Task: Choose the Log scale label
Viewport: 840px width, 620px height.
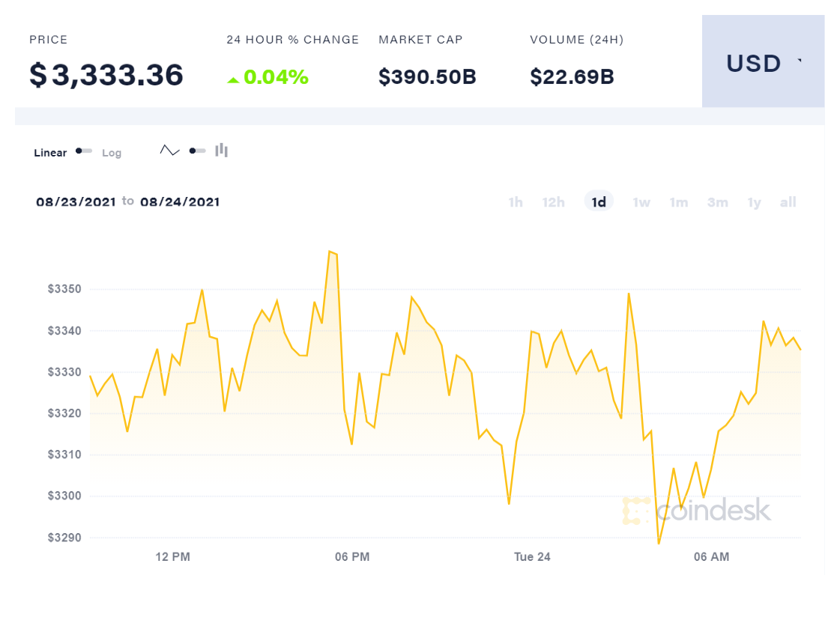Action: 112,153
